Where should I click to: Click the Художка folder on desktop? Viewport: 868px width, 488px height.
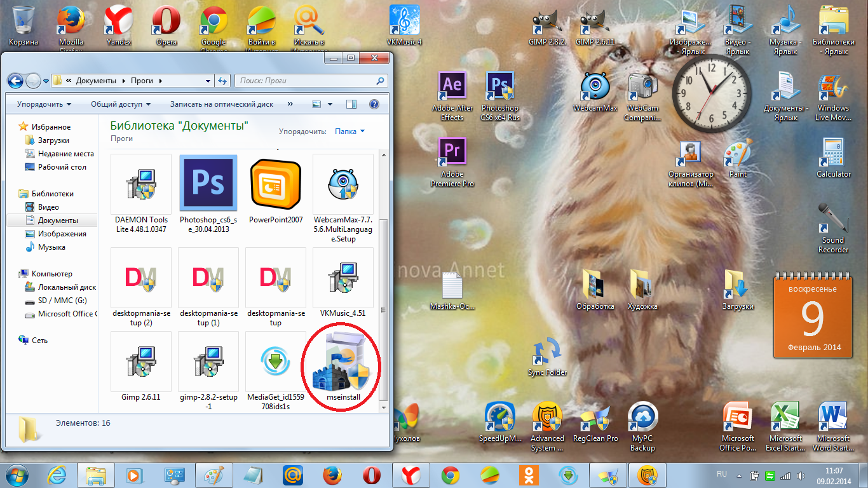[643, 290]
